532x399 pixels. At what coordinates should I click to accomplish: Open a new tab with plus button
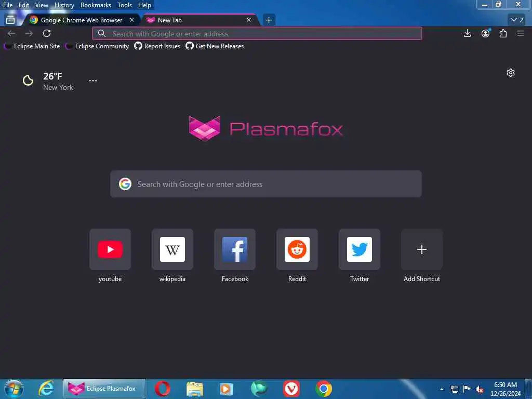pos(269,20)
